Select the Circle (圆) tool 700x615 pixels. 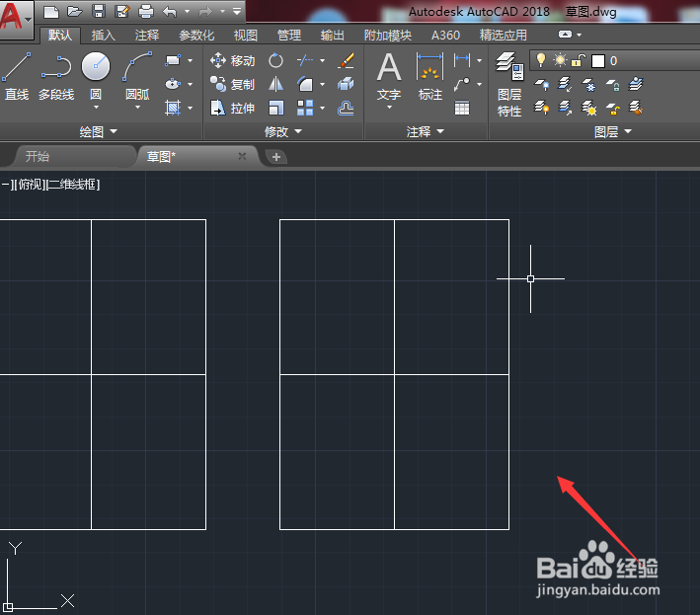(96, 76)
